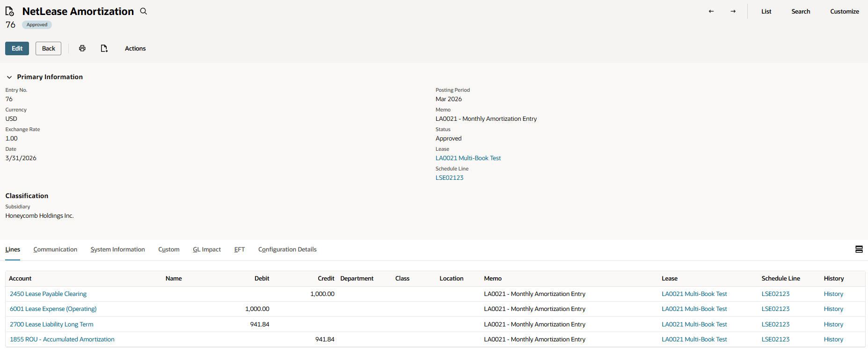Click the new document icon next to print

[x=104, y=48]
